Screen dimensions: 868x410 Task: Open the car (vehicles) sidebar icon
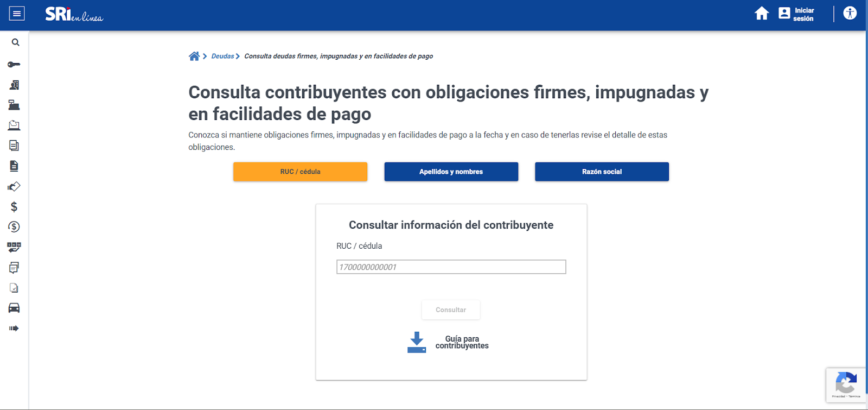14,308
